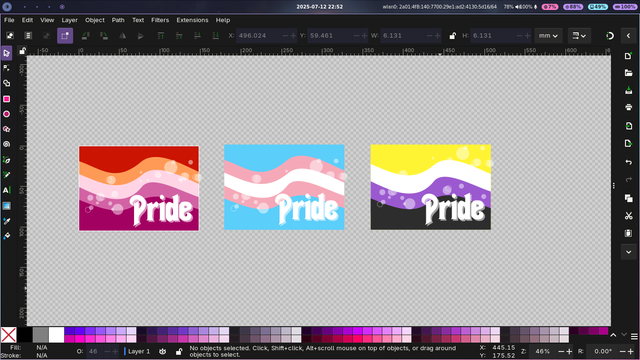Click Raise selection one step icon
The image size is (640, 360).
pyautogui.click(x=179, y=36)
